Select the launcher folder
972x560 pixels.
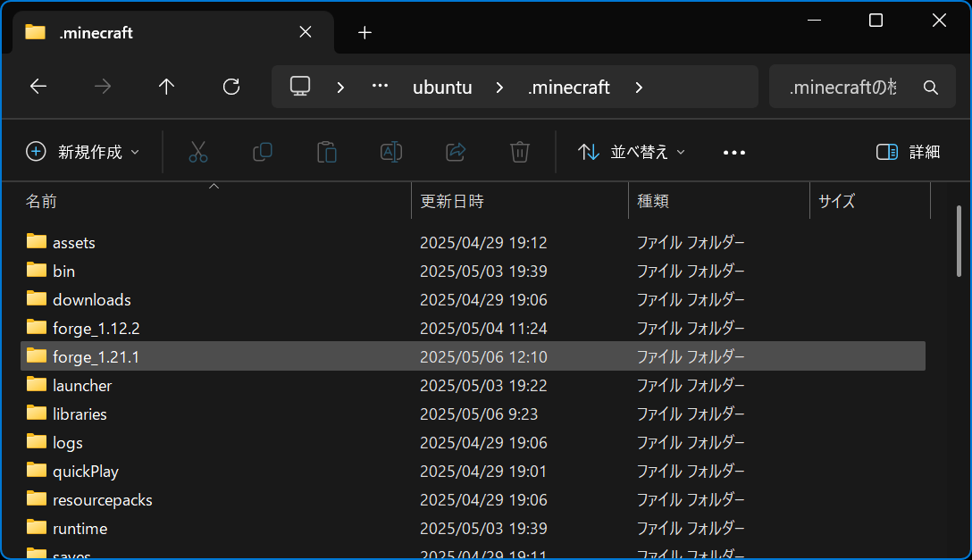click(473, 385)
